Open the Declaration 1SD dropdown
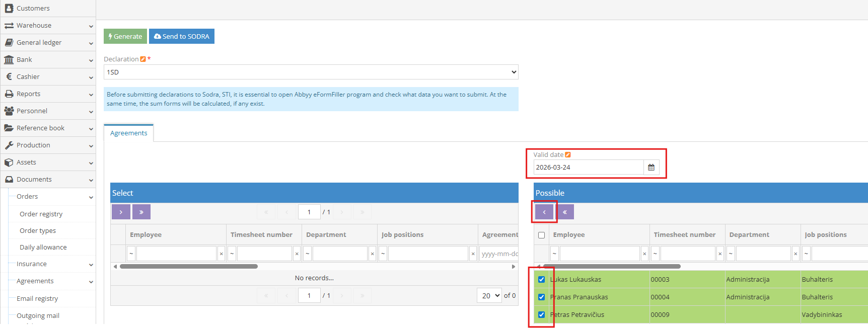 [311, 72]
